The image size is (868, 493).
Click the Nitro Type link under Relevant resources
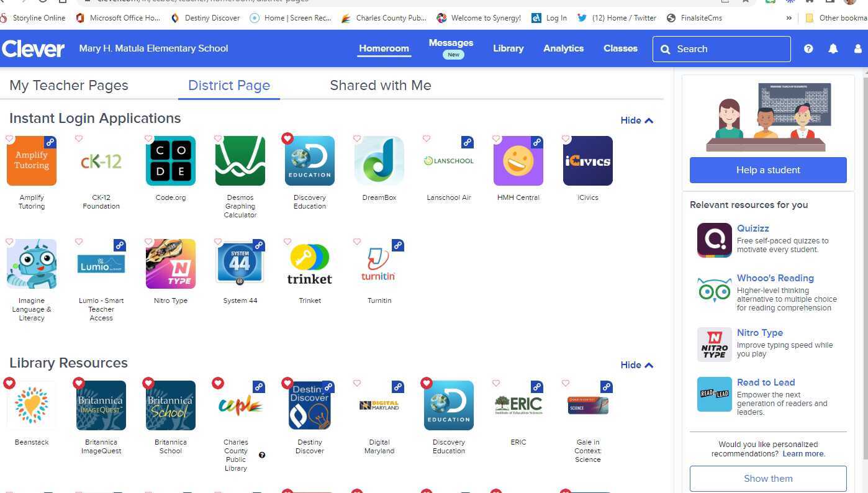[x=760, y=333]
